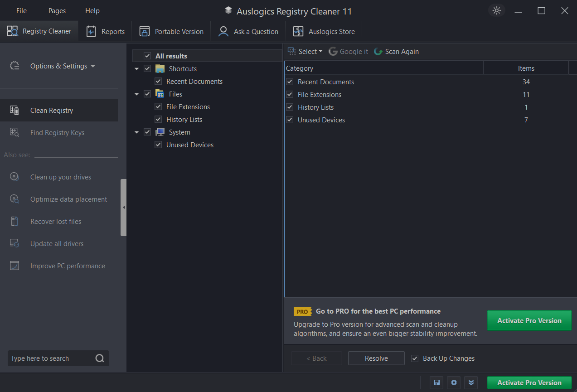Viewport: 577px width, 392px height.
Task: Collapse the sidebar with splitter arrow
Action: click(124, 208)
